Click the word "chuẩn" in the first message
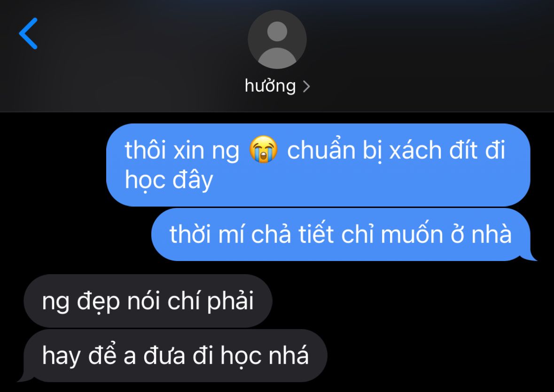This screenshot has height=392, width=554. pos(321,150)
